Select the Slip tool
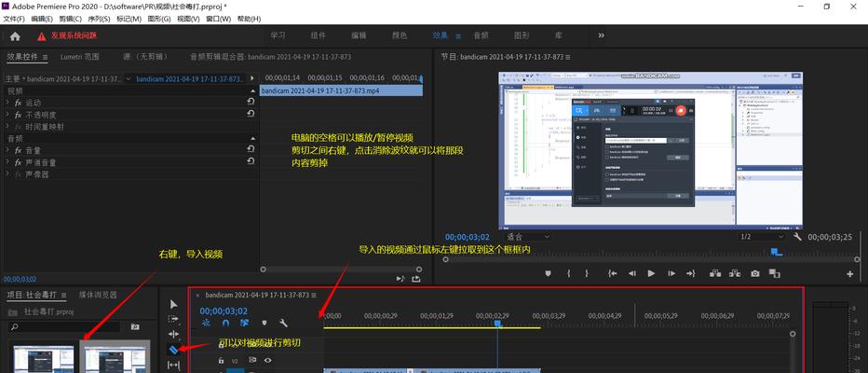Screen dimensions: 868x373 click(x=174, y=366)
